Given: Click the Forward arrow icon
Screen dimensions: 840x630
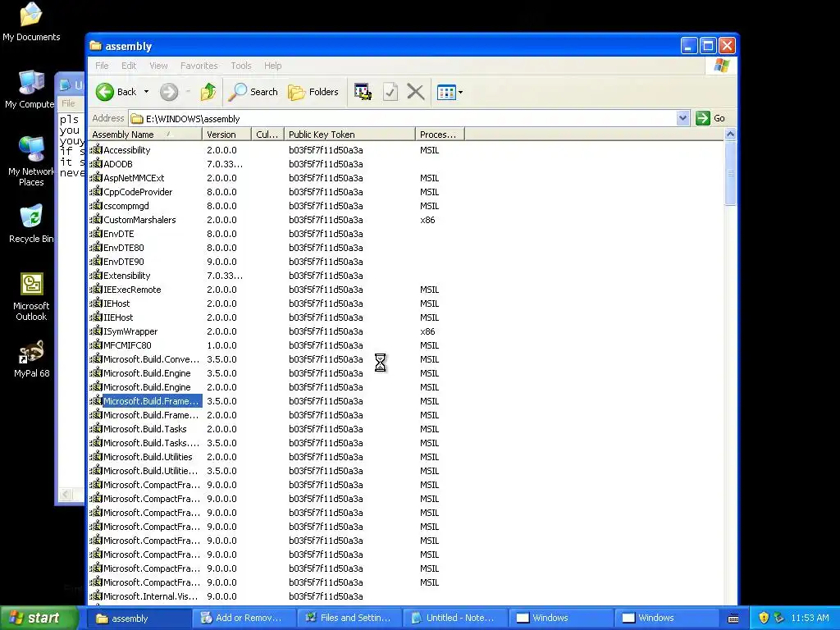Looking at the screenshot, I should (169, 92).
